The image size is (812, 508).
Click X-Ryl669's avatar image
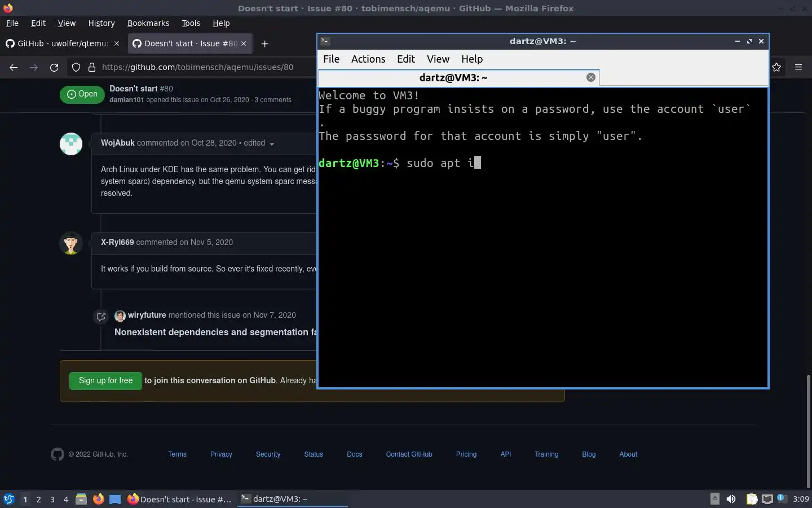point(71,243)
